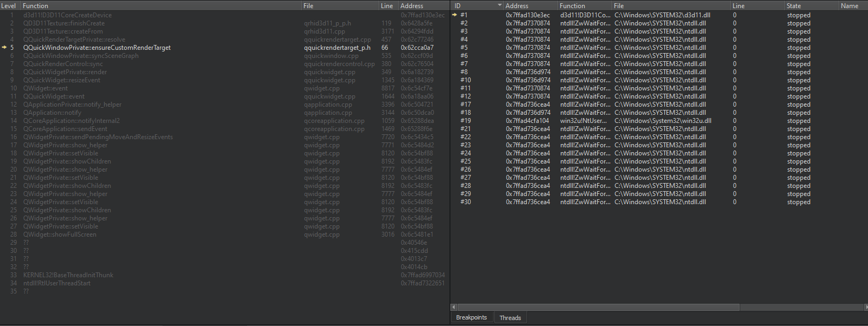Click the threads view horizontal scrollbar thumb
The width and height of the screenshot is (868, 326).
(x=596, y=307)
